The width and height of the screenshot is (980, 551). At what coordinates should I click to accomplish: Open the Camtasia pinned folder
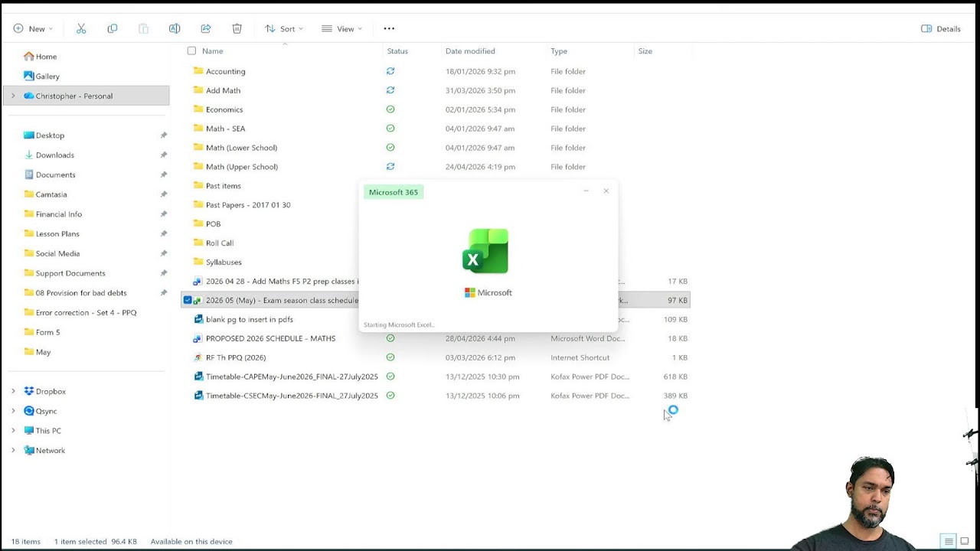click(51, 194)
